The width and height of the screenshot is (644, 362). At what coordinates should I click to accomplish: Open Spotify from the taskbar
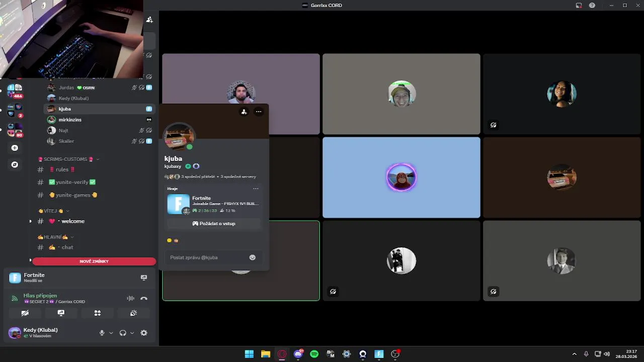(314, 354)
